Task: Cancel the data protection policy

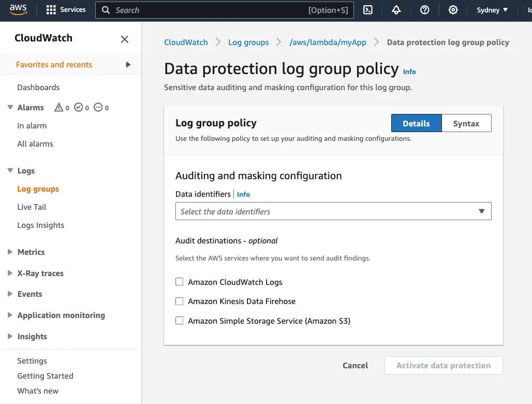Action: 355,365
